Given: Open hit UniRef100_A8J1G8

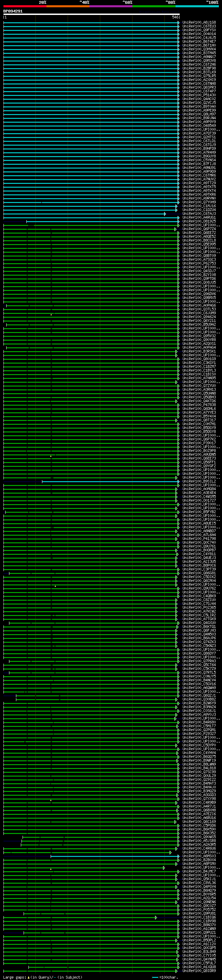Looking at the screenshot, I should (x=199, y=23).
